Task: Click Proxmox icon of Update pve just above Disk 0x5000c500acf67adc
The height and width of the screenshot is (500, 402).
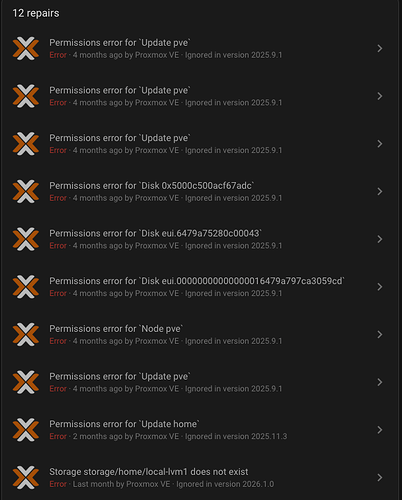Action: tap(26, 144)
